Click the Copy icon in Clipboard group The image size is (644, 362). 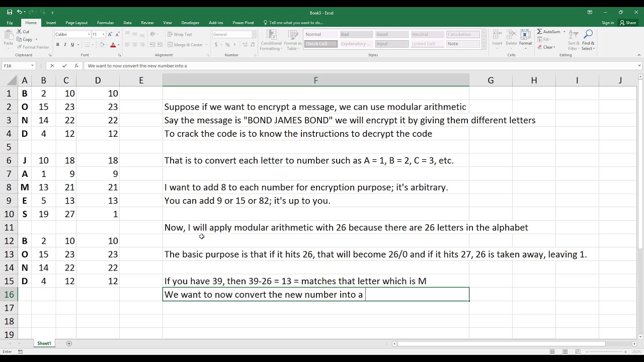click(20, 39)
